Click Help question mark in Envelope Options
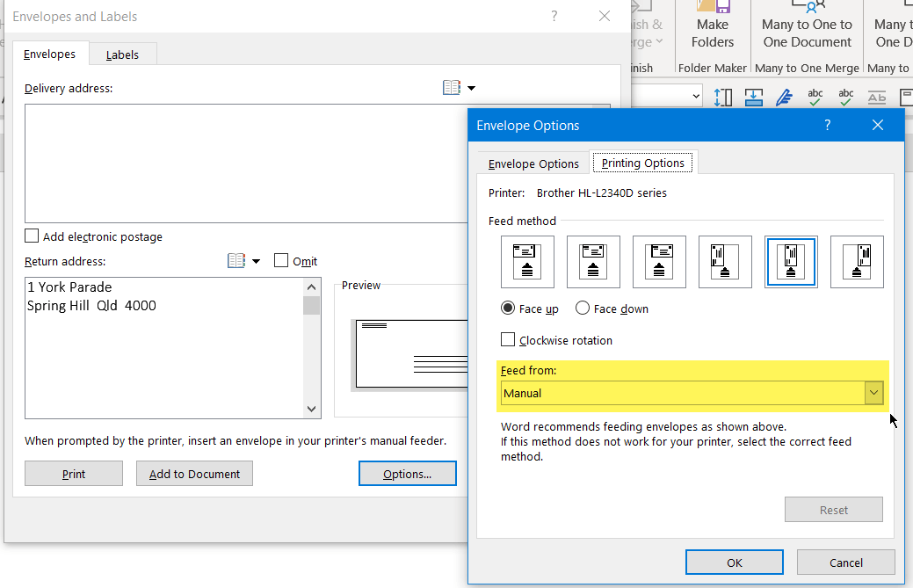The width and height of the screenshot is (913, 588). click(828, 125)
